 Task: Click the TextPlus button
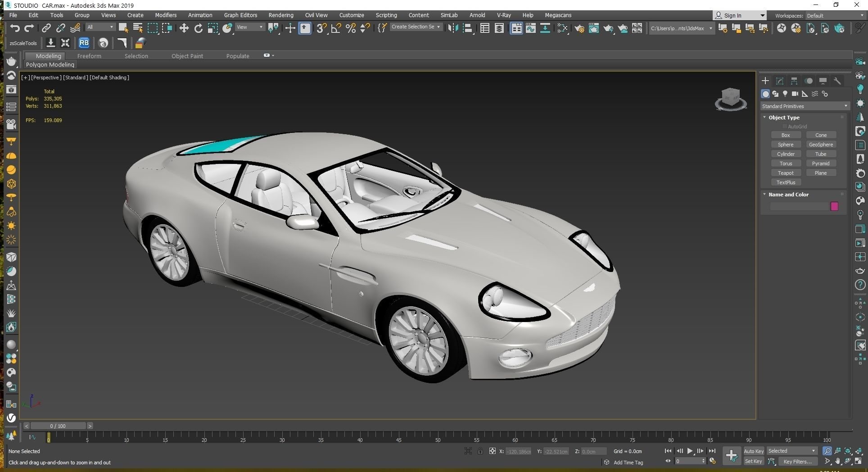[786, 182]
